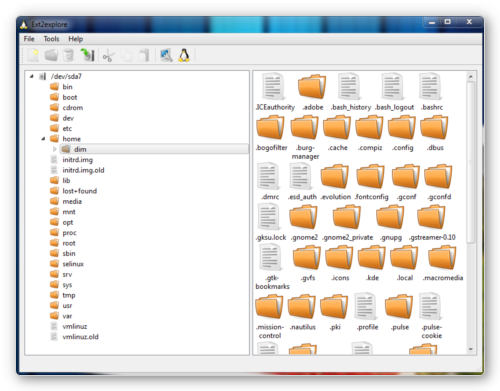Screen dimensions: 500x391
Task: Select the .gconfd folder icon
Action: pyautogui.click(x=438, y=176)
